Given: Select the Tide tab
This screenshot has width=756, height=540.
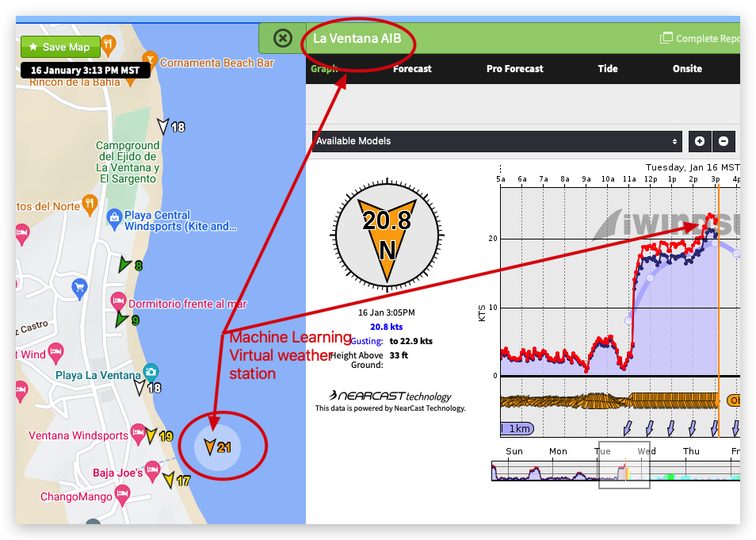Looking at the screenshot, I should (608, 68).
